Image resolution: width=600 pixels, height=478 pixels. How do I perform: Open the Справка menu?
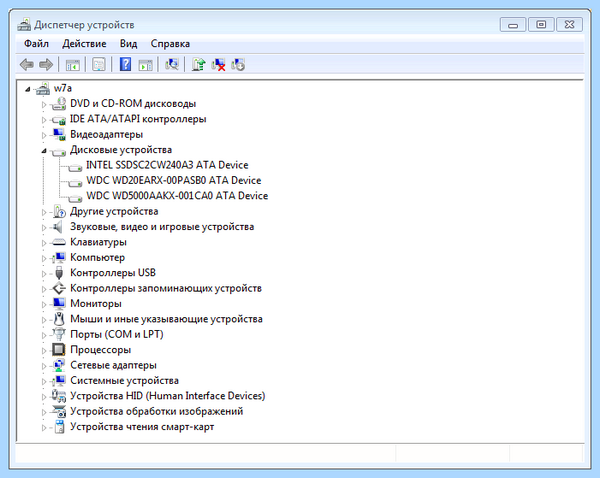[170, 44]
